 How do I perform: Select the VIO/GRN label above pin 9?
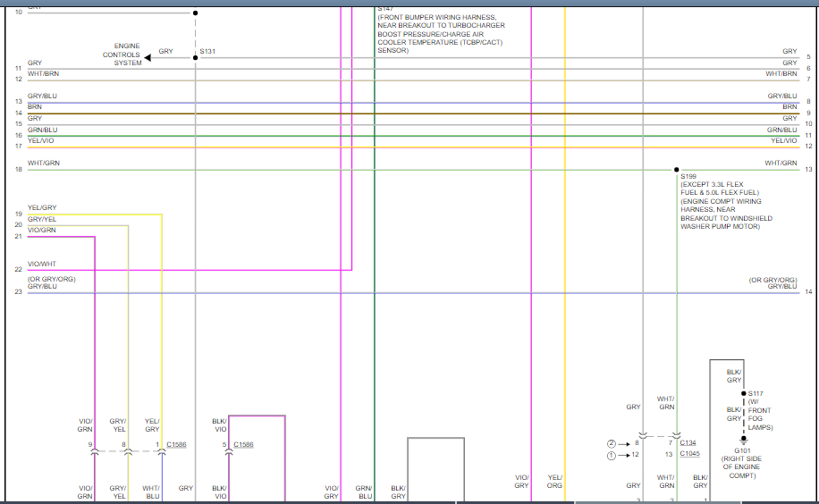point(85,425)
